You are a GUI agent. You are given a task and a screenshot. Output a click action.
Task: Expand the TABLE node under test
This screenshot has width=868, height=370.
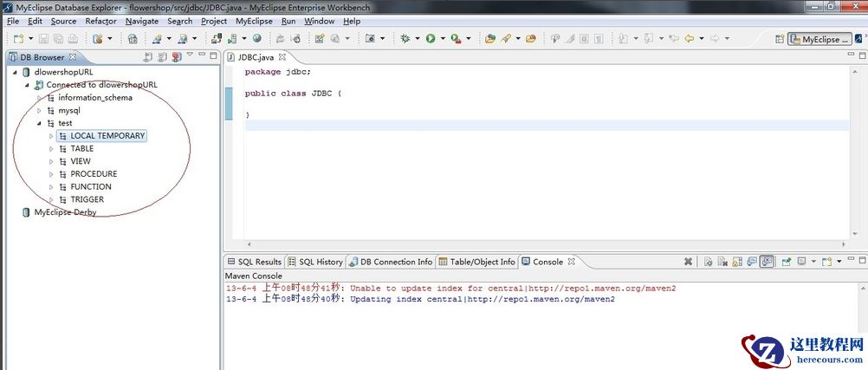[51, 149]
